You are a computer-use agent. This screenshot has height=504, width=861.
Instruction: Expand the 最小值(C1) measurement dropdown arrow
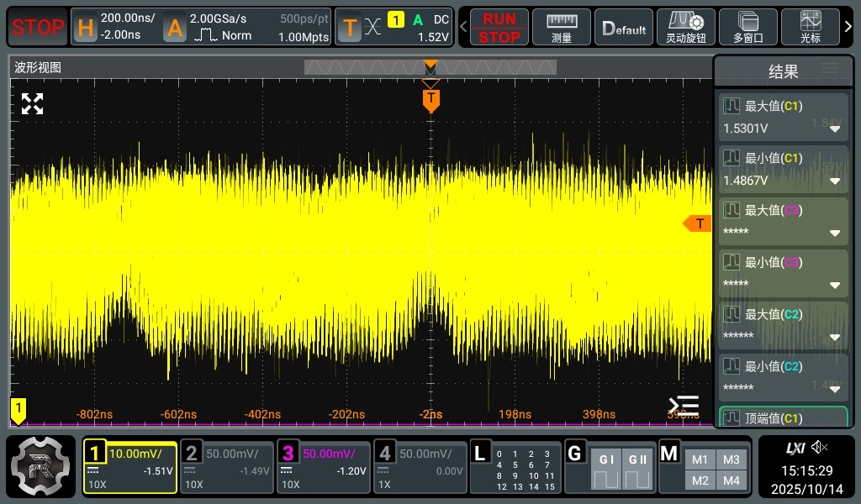(835, 181)
